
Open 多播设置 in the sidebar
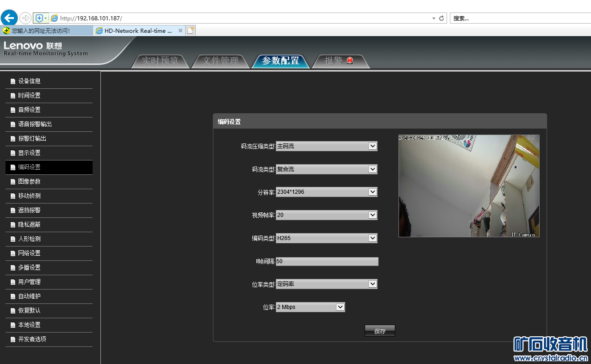click(x=49, y=268)
